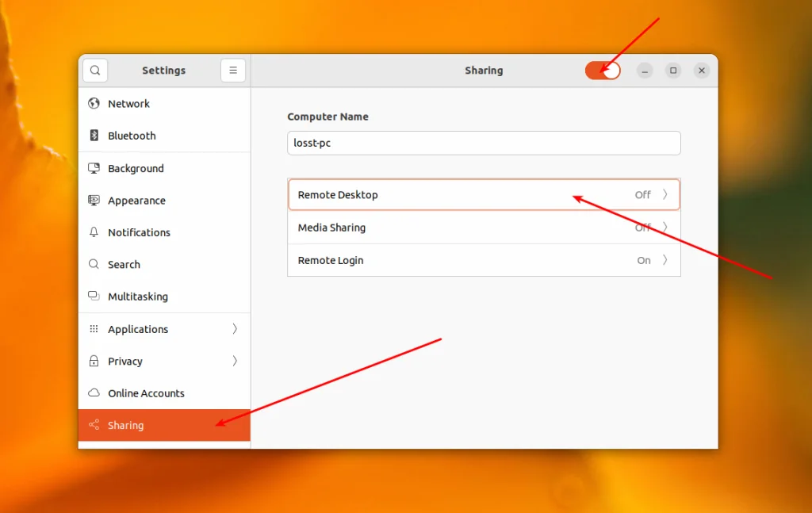Click the Sharing share icon in sidebar
The image size is (812, 513).
(x=94, y=425)
